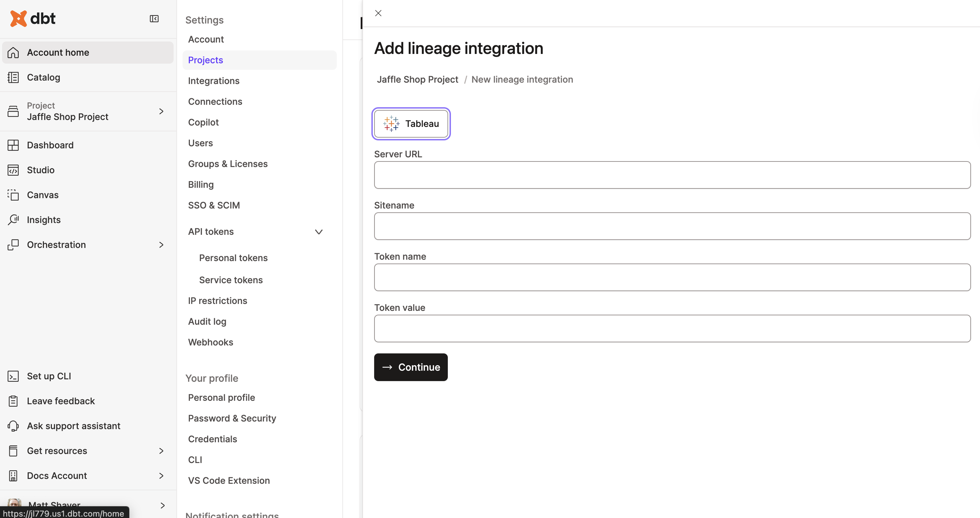The image size is (980, 518).
Task: Open the Set up CLI icon
Action: point(13,376)
